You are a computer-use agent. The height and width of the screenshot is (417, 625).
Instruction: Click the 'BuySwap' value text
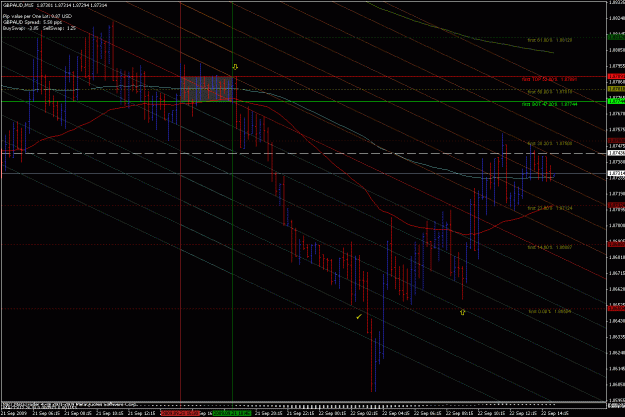pos(21,28)
